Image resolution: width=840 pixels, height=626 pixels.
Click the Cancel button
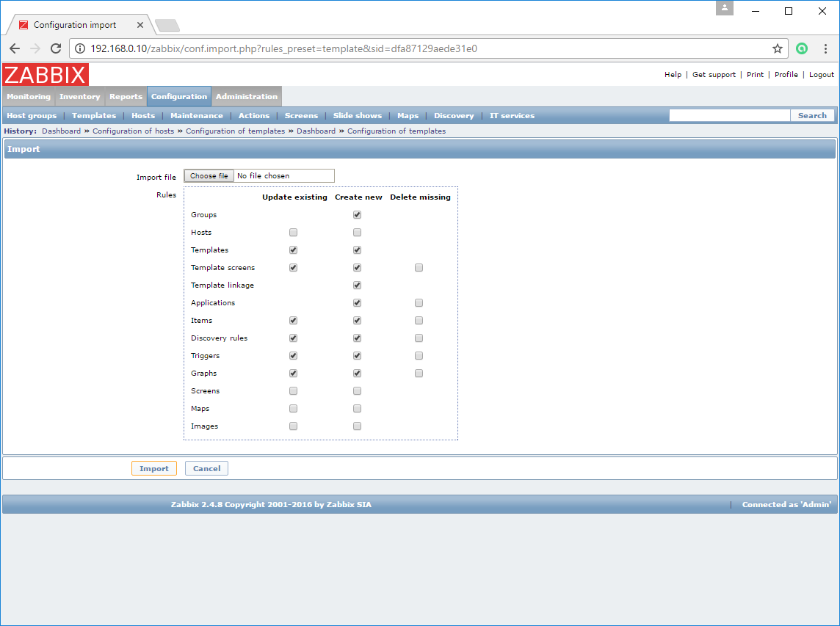(x=207, y=468)
